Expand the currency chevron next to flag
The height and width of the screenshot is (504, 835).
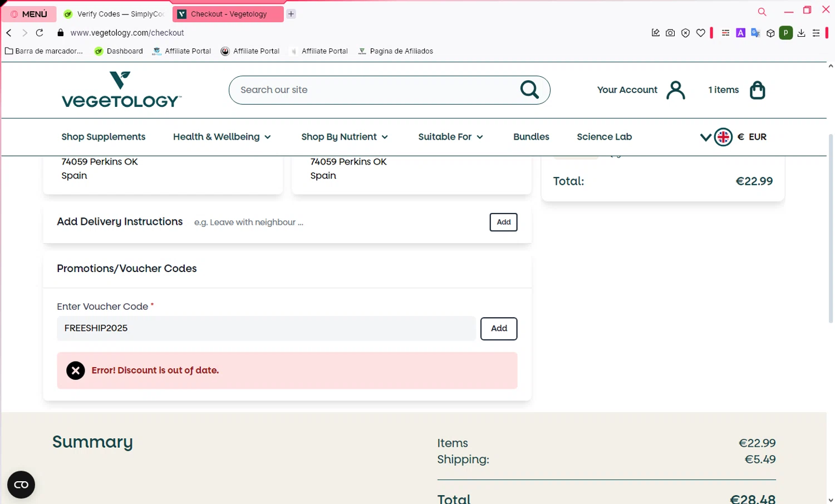tap(705, 137)
